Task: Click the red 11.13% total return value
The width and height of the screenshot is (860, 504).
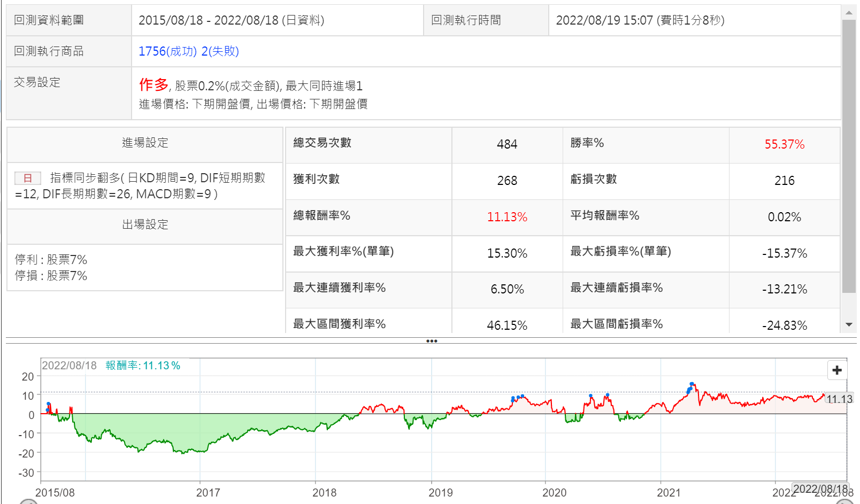Action: (506, 217)
